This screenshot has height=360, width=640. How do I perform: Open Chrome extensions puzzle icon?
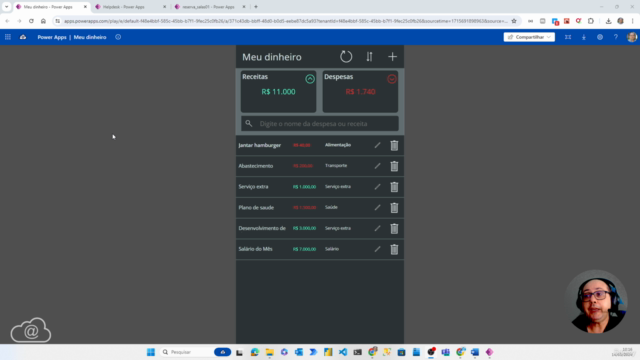point(591,21)
